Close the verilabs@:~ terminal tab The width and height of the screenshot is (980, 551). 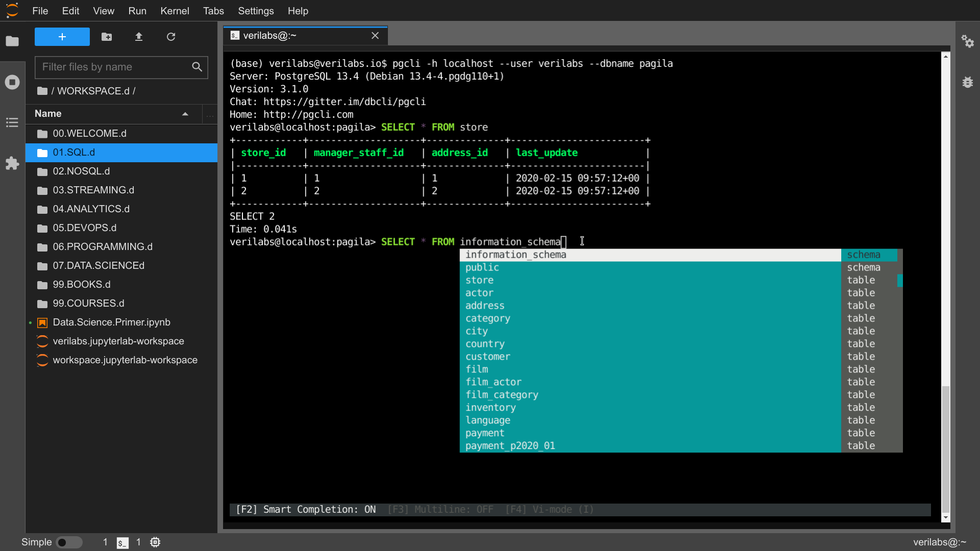375,36
